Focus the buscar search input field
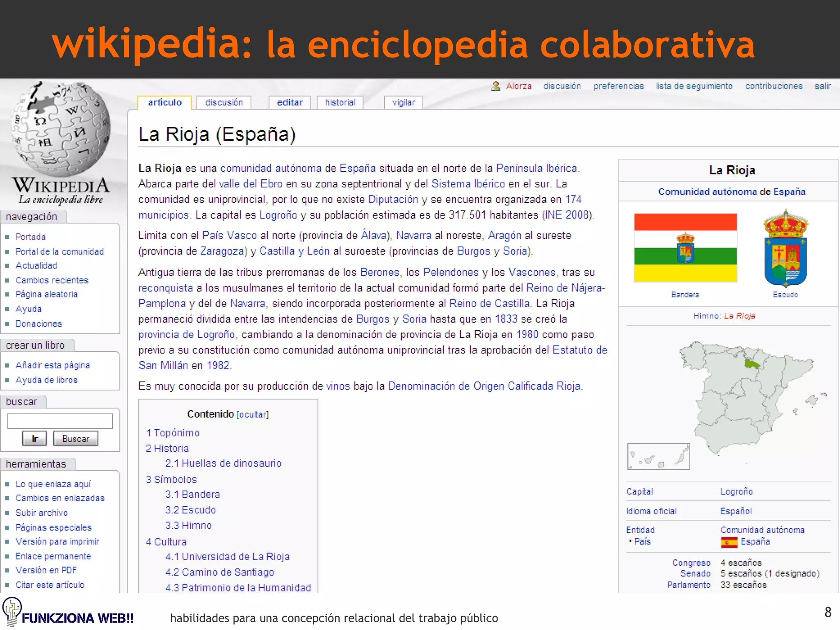The image size is (840, 630). point(60,421)
